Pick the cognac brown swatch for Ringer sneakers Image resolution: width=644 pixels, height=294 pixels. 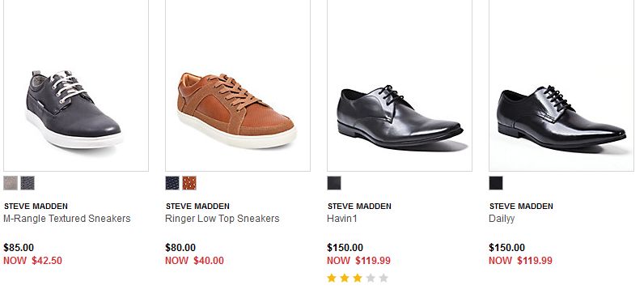pos(189,183)
